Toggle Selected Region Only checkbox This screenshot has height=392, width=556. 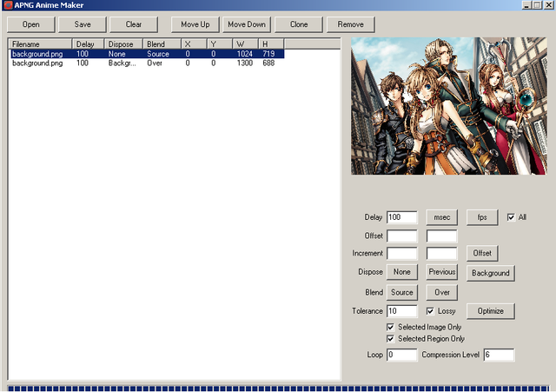click(x=390, y=339)
